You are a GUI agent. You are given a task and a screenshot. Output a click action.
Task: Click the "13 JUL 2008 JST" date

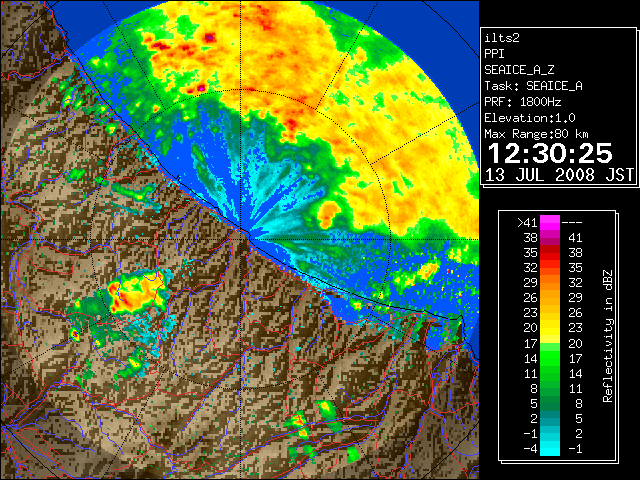[559, 175]
